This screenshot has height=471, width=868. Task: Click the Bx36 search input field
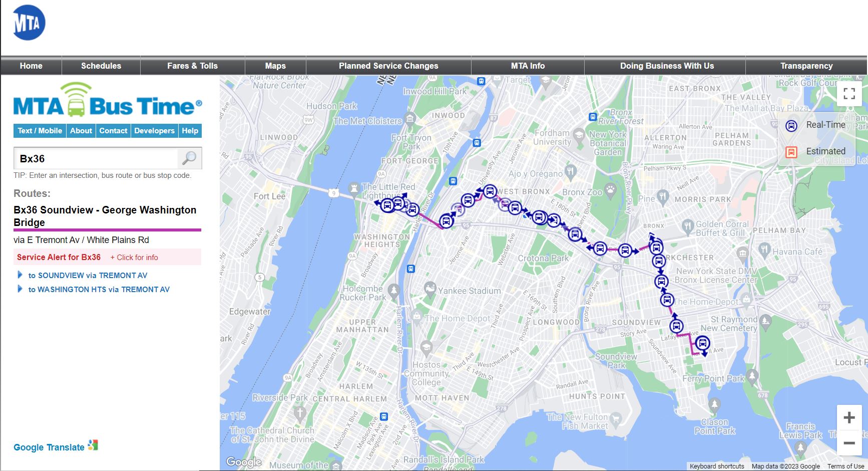(96, 158)
